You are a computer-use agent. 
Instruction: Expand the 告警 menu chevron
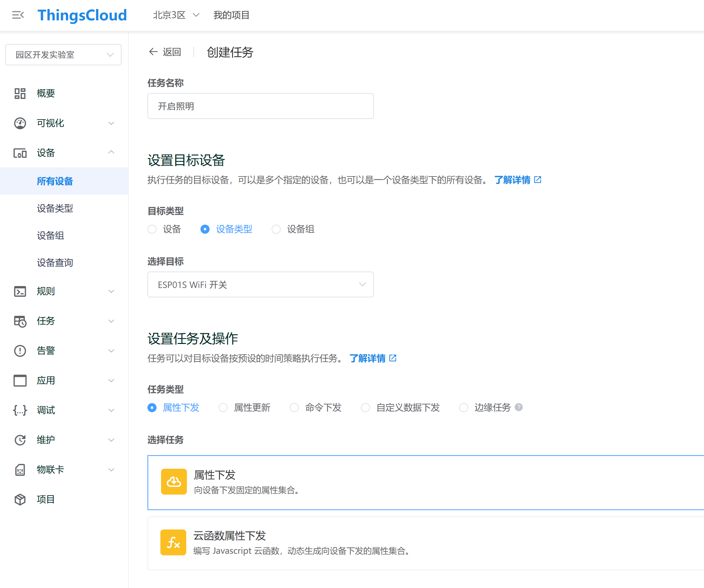point(111,351)
